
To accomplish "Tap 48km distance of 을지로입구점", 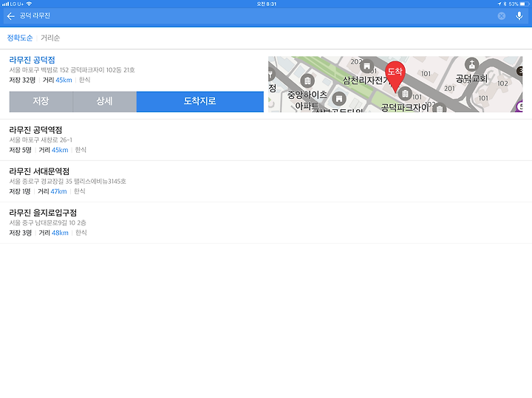I will [x=60, y=233].
